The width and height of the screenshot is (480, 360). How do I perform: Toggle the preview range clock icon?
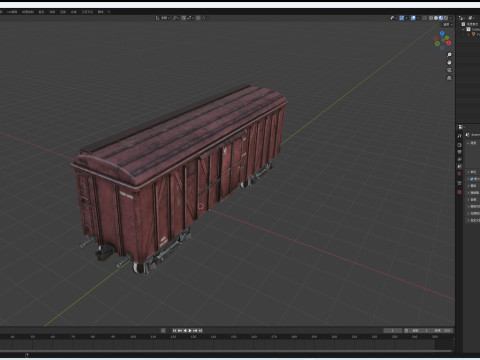(x=406, y=330)
